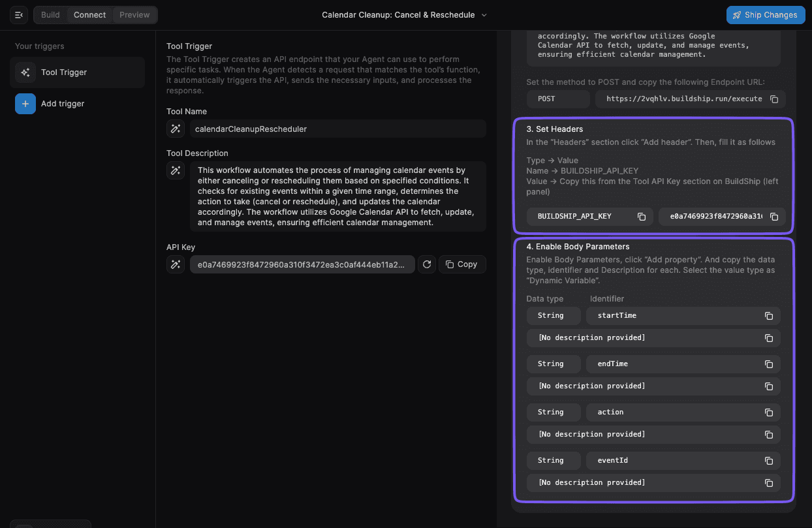Copy the endpoint URL with copy icon

pos(774,99)
